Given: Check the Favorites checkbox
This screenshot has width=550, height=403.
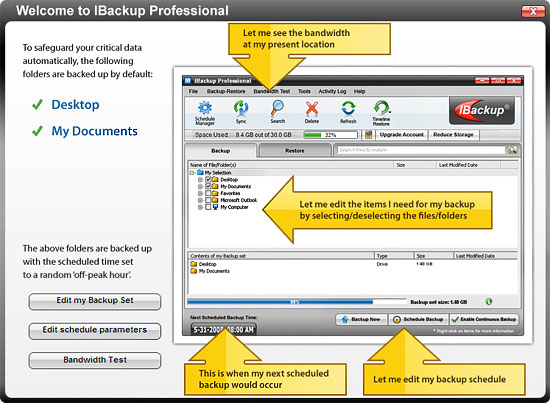Looking at the screenshot, I should [x=208, y=193].
